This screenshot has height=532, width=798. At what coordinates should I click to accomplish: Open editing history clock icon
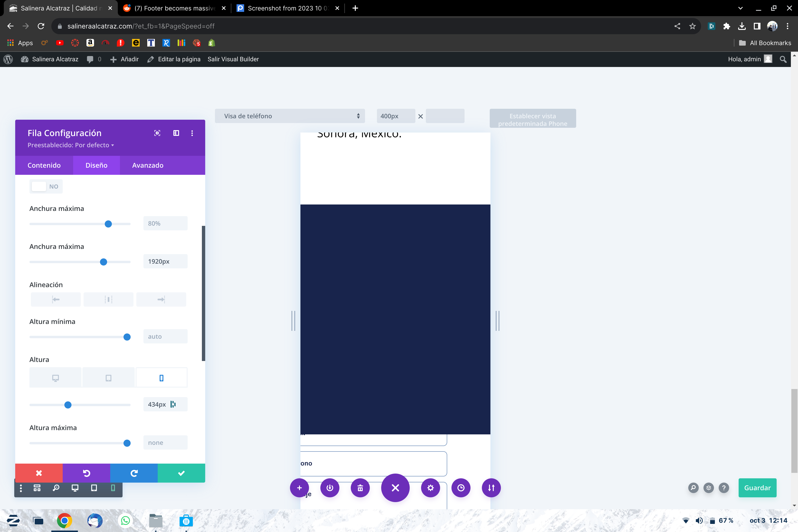461,488
